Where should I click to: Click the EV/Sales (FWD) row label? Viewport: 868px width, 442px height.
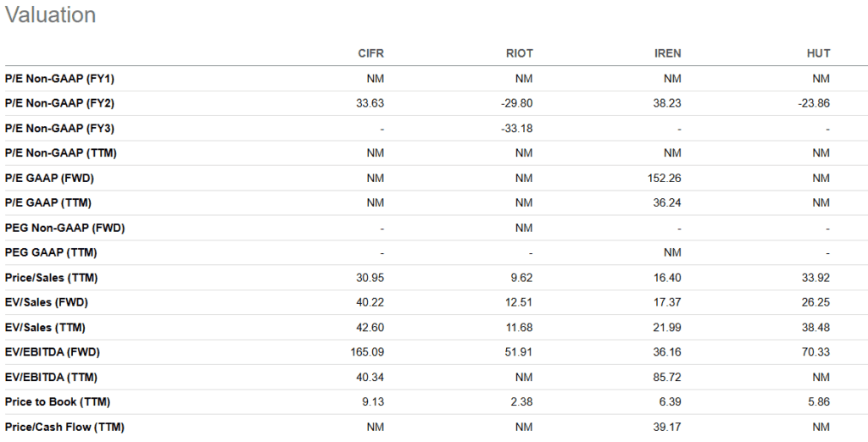(x=47, y=302)
